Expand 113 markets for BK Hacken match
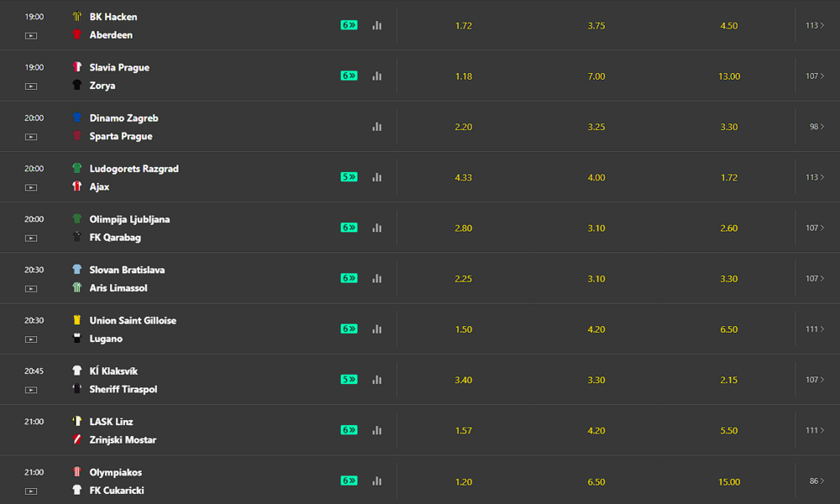This screenshot has height=504, width=840. coord(815,25)
